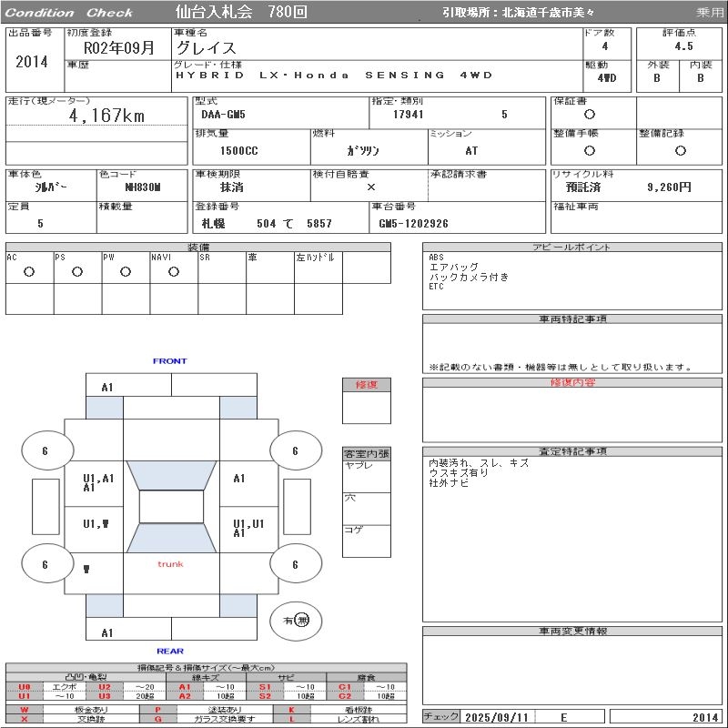Image resolution: width=728 pixels, height=728 pixels.
Task: Click the 査定特記事項 section header
Action: pos(571,451)
